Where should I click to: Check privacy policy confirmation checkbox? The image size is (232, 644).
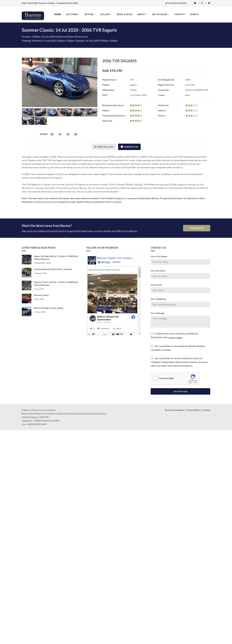tap(152, 333)
